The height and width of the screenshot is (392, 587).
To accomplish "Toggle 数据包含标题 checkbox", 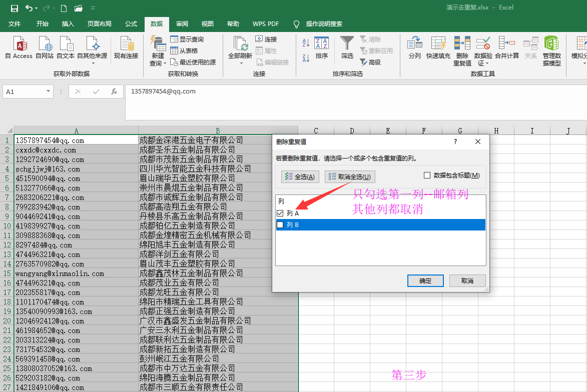I will pos(427,175).
